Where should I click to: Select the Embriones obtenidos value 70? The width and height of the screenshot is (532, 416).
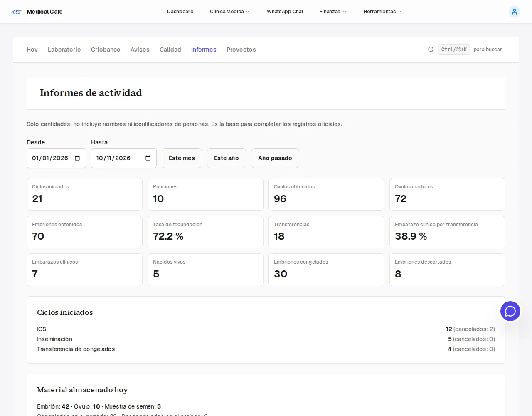coord(38,236)
